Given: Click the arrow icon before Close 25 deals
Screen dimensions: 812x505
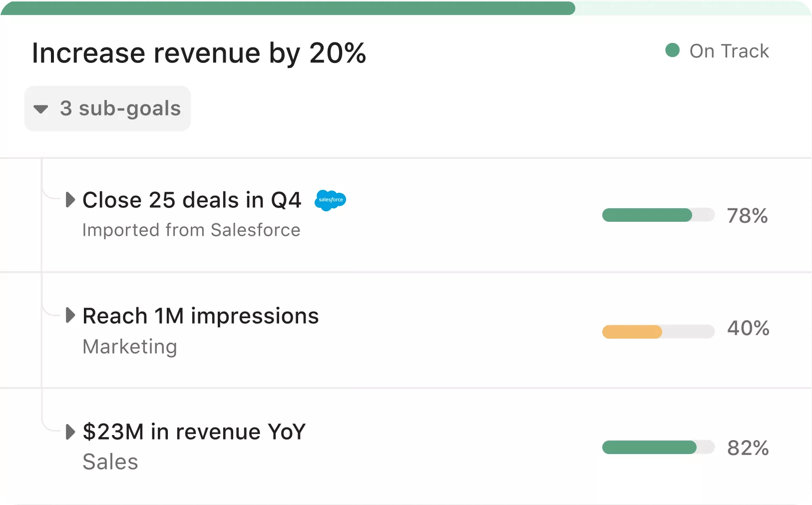Looking at the screenshot, I should pos(70,200).
